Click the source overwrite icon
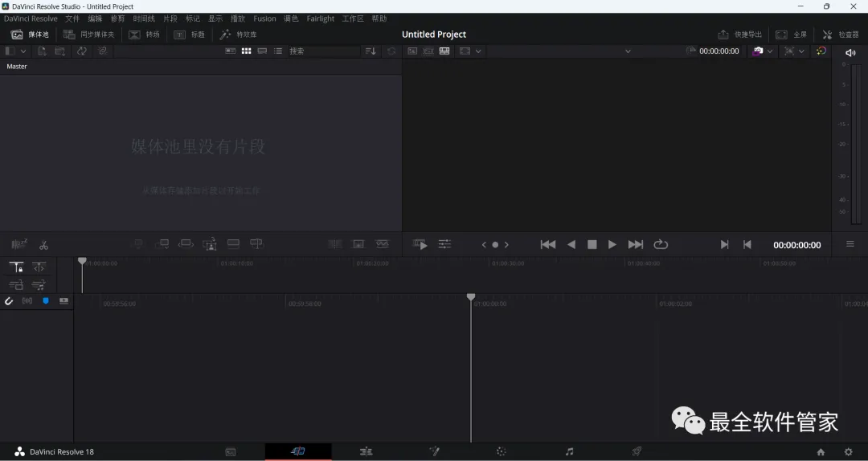868x461 pixels. pos(256,244)
